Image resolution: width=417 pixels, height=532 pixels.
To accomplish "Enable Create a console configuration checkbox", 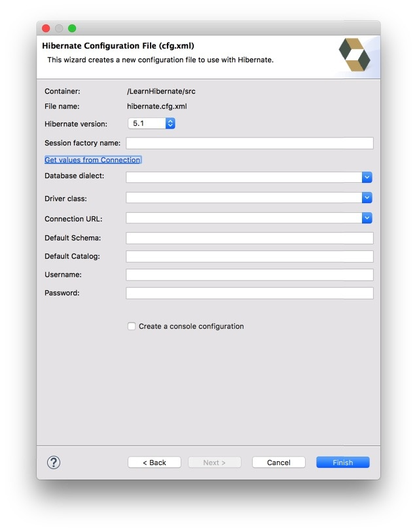I will click(x=132, y=326).
